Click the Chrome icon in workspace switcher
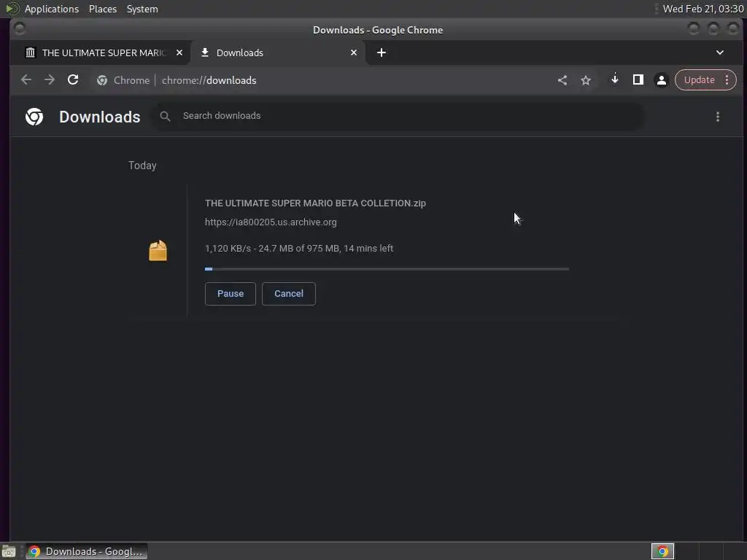Screen dimensions: 747x560 pos(662,551)
